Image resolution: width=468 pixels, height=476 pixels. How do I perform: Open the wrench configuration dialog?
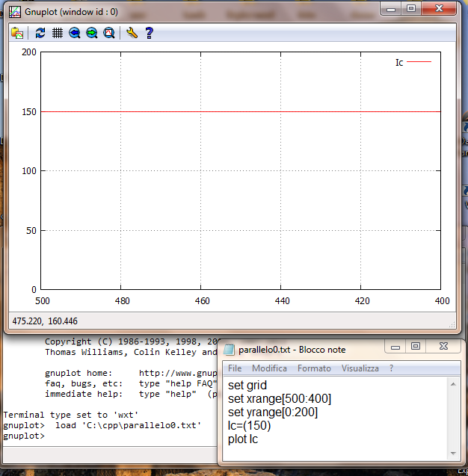point(132,33)
